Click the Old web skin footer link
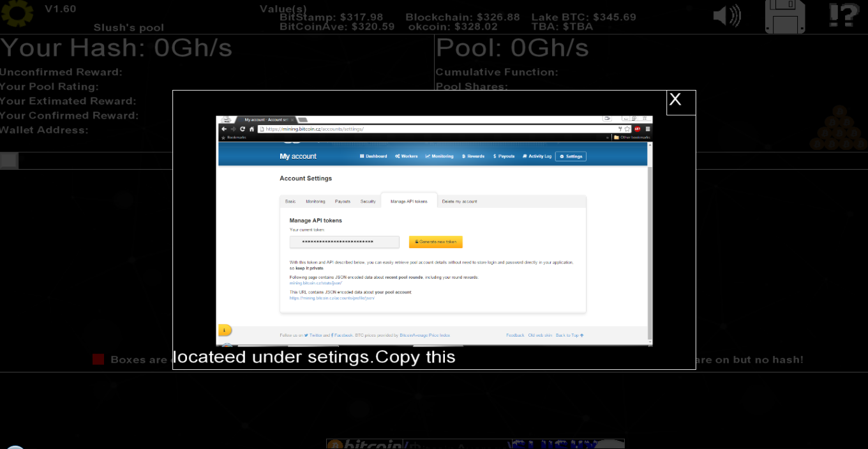 click(x=540, y=335)
